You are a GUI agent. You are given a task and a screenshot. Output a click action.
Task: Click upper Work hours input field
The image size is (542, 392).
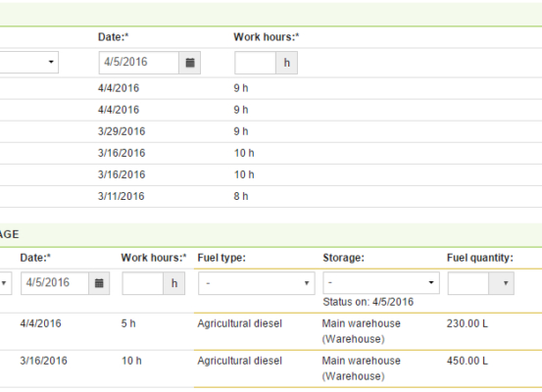(x=255, y=63)
